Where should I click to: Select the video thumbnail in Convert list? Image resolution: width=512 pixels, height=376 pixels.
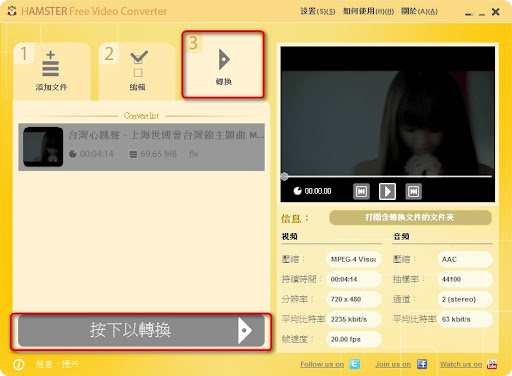tap(43, 147)
